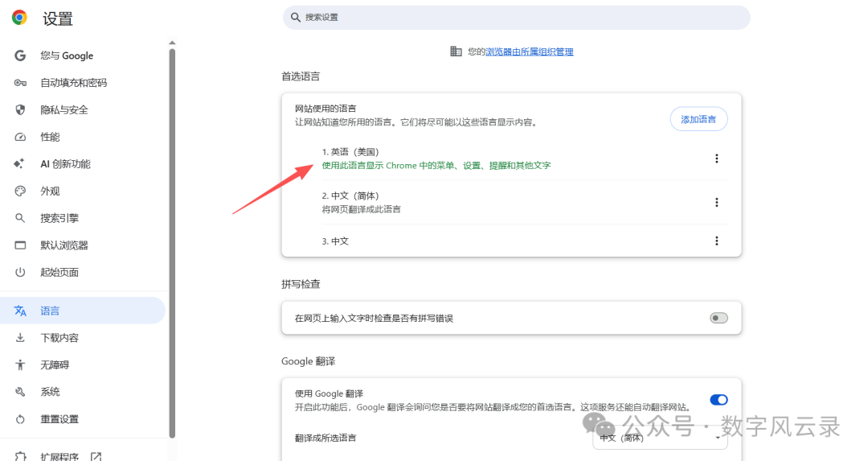Click the search magnifier icon in 搜索设置
The height and width of the screenshot is (461, 868).
pyautogui.click(x=296, y=17)
